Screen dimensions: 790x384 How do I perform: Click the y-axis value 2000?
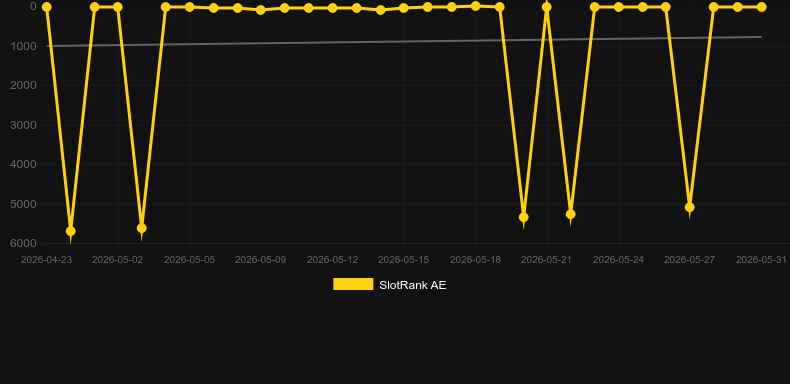coord(23,85)
